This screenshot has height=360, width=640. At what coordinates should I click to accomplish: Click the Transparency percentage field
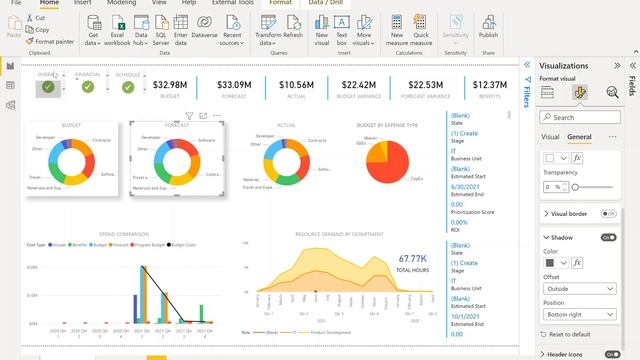click(556, 187)
